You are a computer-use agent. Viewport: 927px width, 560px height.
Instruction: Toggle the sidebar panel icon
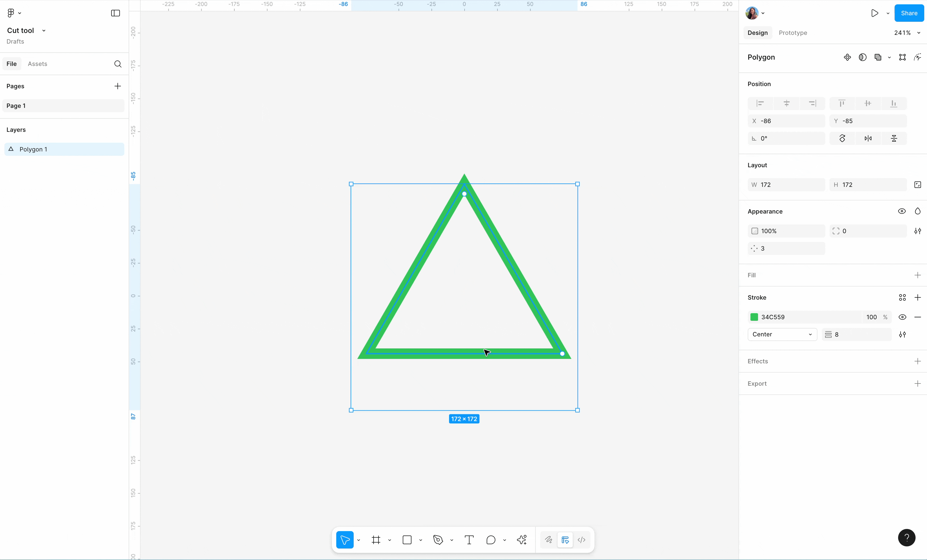pos(116,13)
